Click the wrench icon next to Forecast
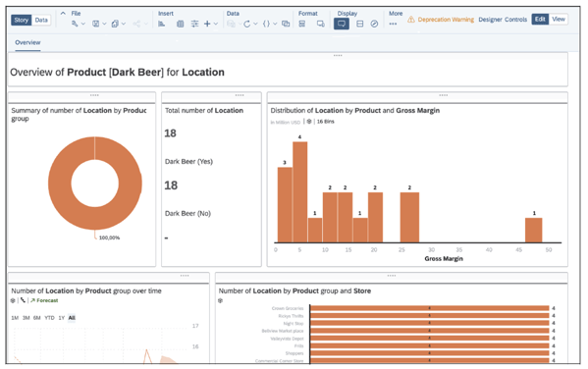This screenshot has width=588, height=369. tap(23, 300)
